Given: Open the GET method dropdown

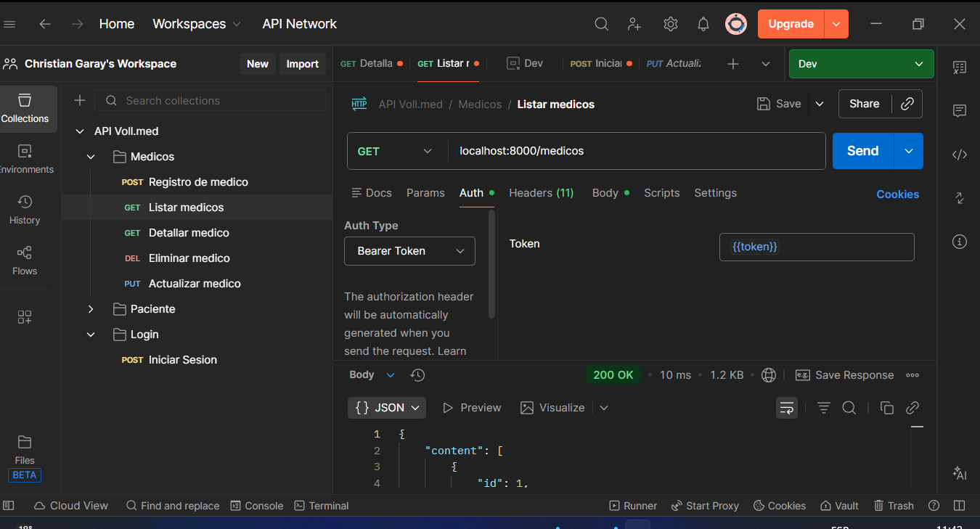Looking at the screenshot, I should [394, 151].
